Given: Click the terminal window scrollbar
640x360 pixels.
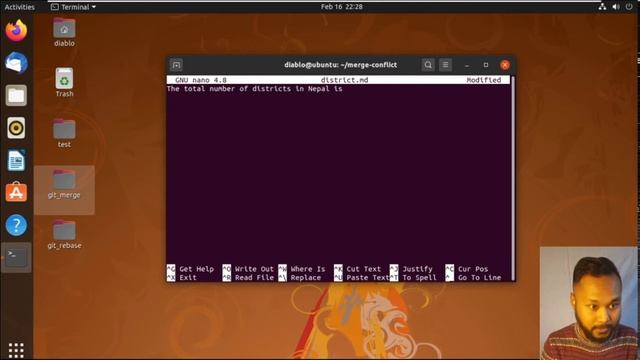Looking at the screenshot, I should tap(513, 178).
